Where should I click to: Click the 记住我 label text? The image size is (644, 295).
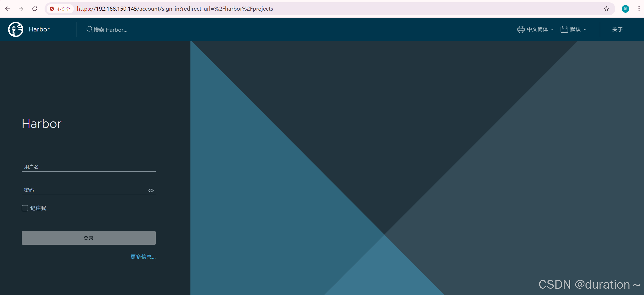point(38,208)
